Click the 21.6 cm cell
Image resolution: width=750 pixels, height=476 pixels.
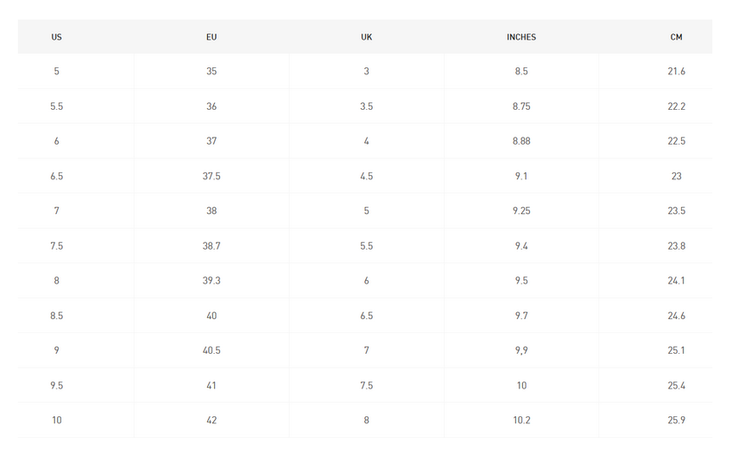tap(676, 71)
